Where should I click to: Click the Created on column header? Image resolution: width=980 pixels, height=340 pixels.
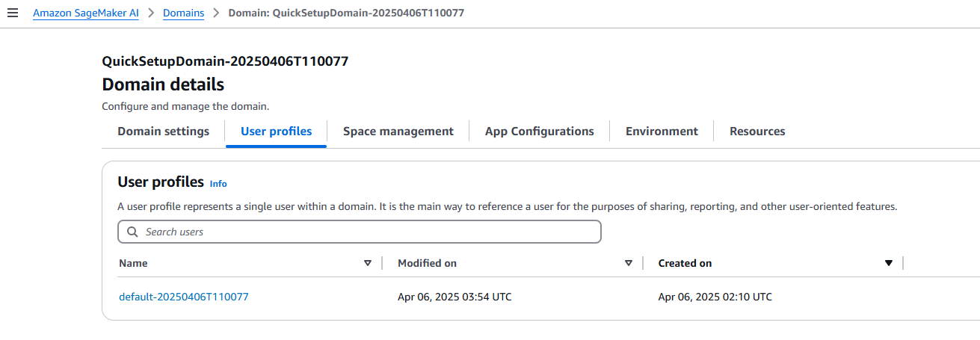tap(685, 263)
